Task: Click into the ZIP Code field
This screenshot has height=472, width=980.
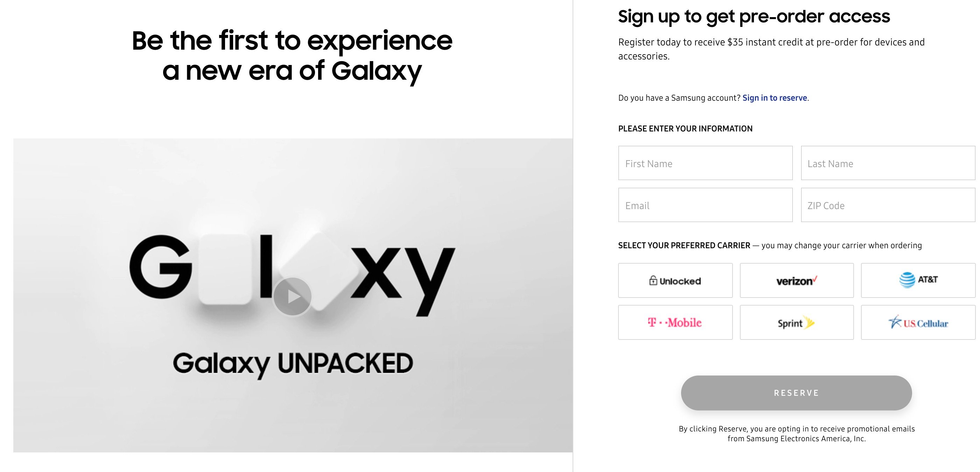Action: point(888,205)
